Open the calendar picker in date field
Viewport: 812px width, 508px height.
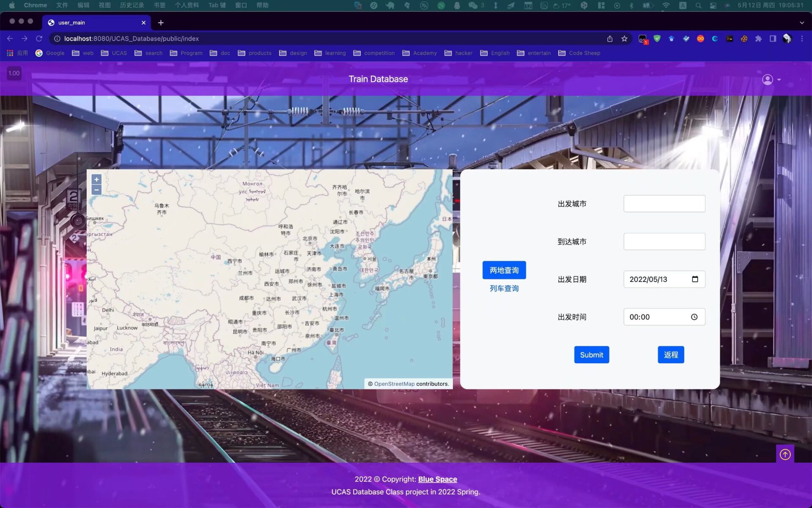(695, 279)
